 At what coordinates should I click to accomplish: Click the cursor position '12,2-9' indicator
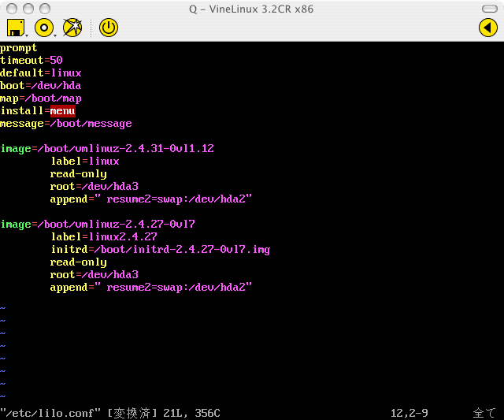point(409,413)
